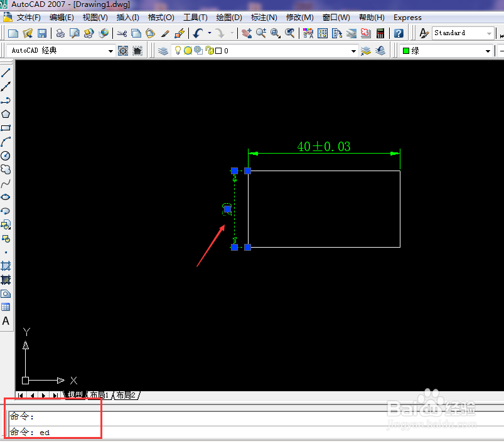This screenshot has width=504, height=442.
Task: Select the Make Block tool
Action: point(6,238)
